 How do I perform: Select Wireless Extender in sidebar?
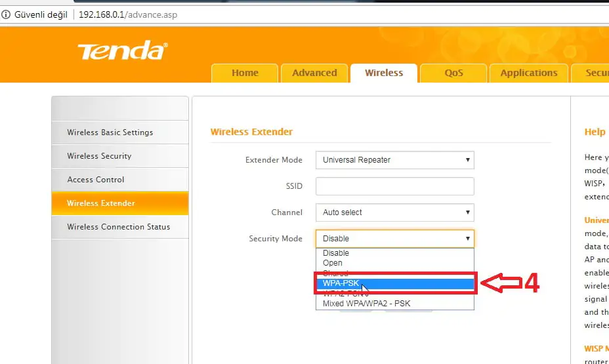120,203
